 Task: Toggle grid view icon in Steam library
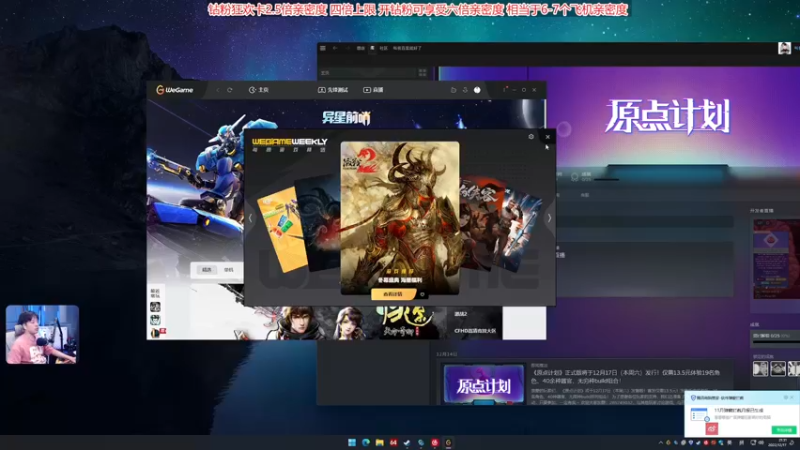tap(422, 72)
